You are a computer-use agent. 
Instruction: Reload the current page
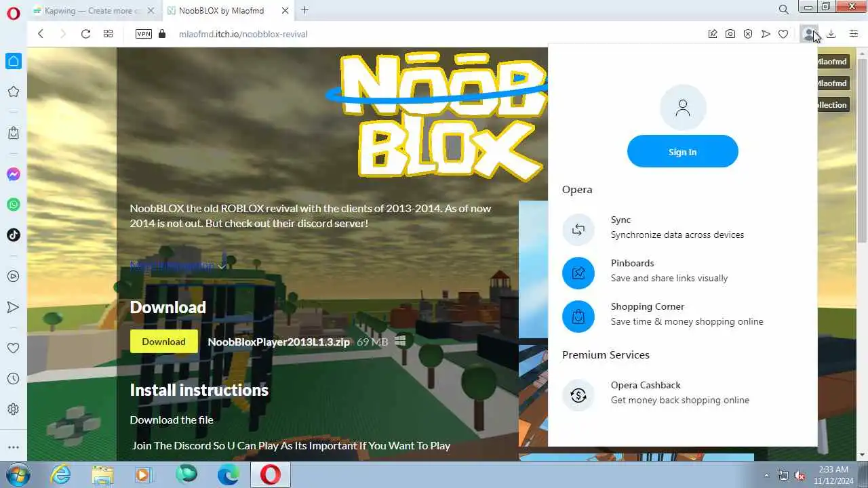(85, 34)
